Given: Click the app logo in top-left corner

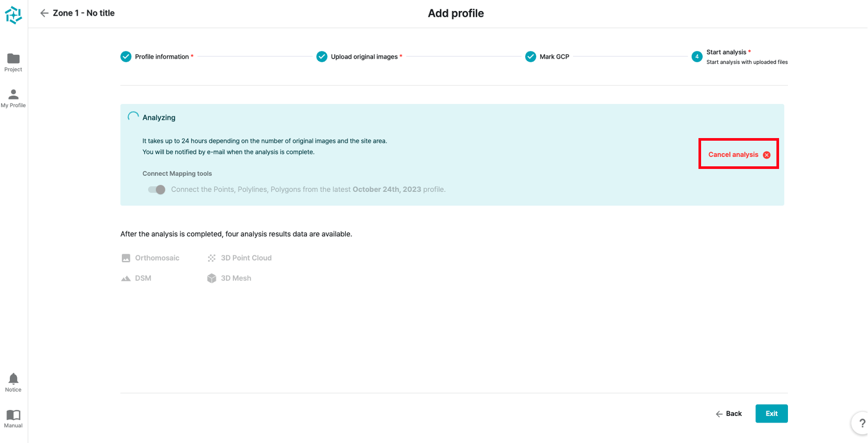Looking at the screenshot, I should [14, 15].
